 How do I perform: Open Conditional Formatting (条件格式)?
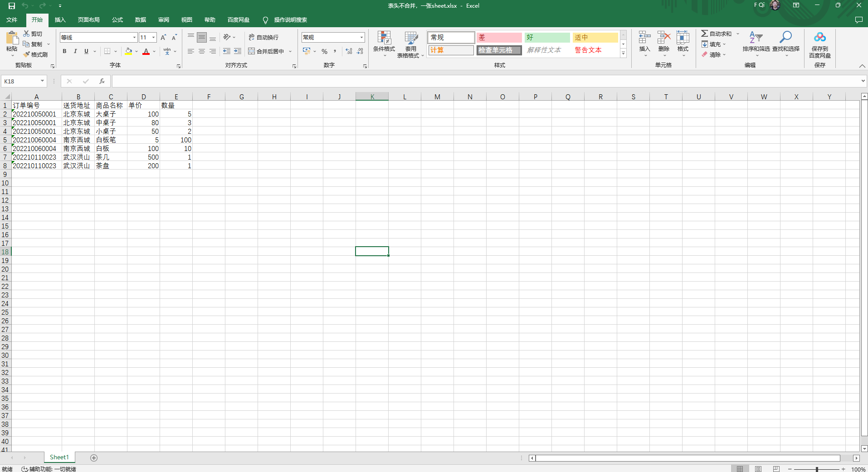pyautogui.click(x=384, y=44)
